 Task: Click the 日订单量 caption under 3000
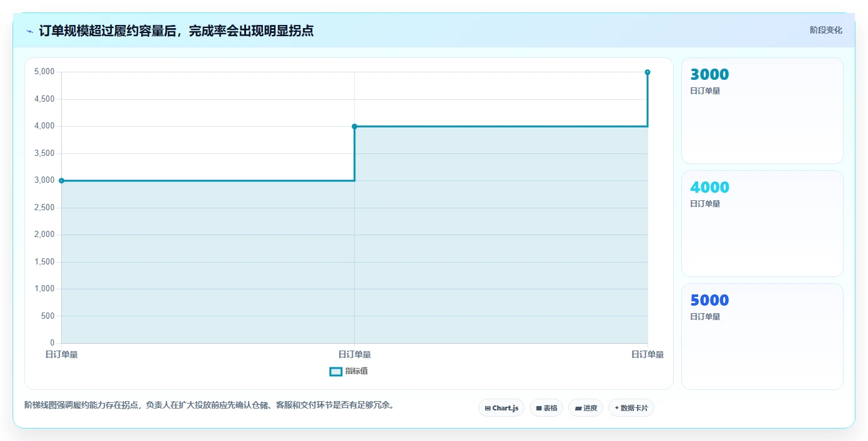coord(705,91)
